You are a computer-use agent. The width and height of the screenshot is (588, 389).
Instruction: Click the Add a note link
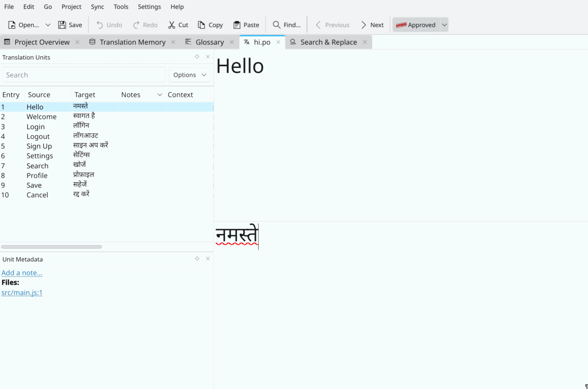(x=22, y=273)
